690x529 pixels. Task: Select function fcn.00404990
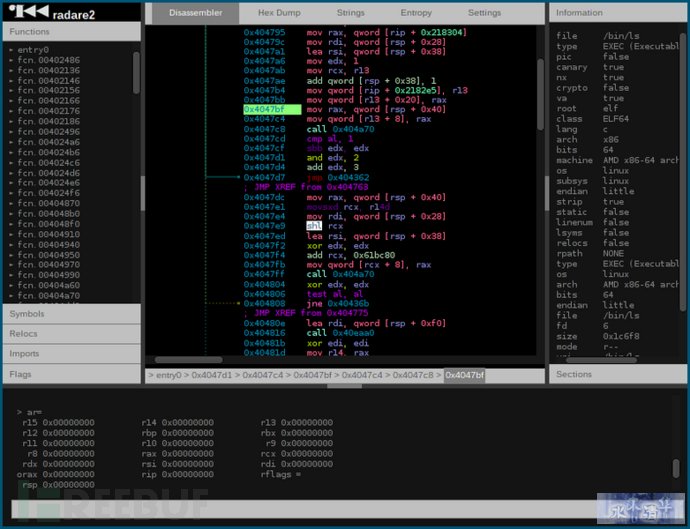coord(48,275)
